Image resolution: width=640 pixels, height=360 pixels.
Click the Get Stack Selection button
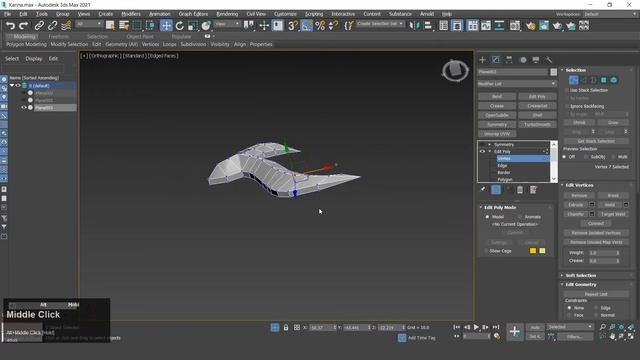pos(596,141)
